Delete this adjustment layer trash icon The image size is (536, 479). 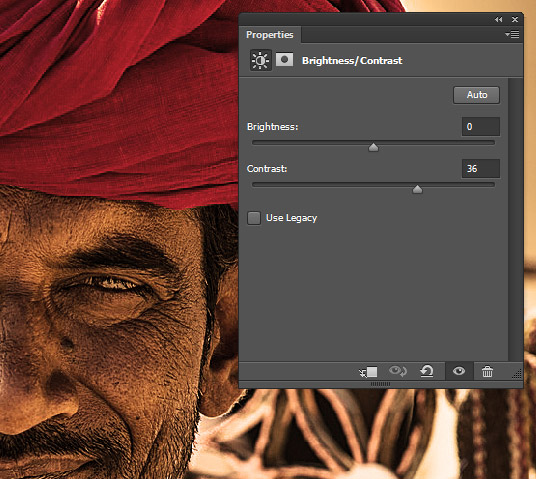point(487,372)
